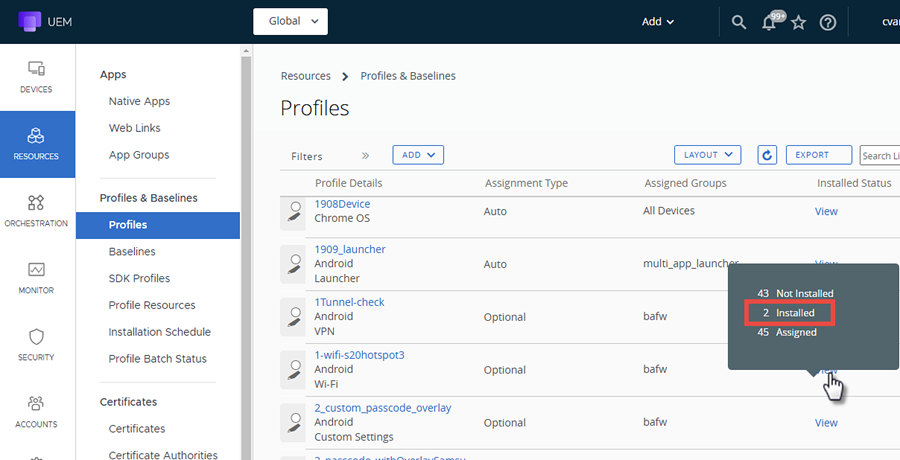Open the Accounts section
The width and height of the screenshot is (900, 460).
(36, 412)
